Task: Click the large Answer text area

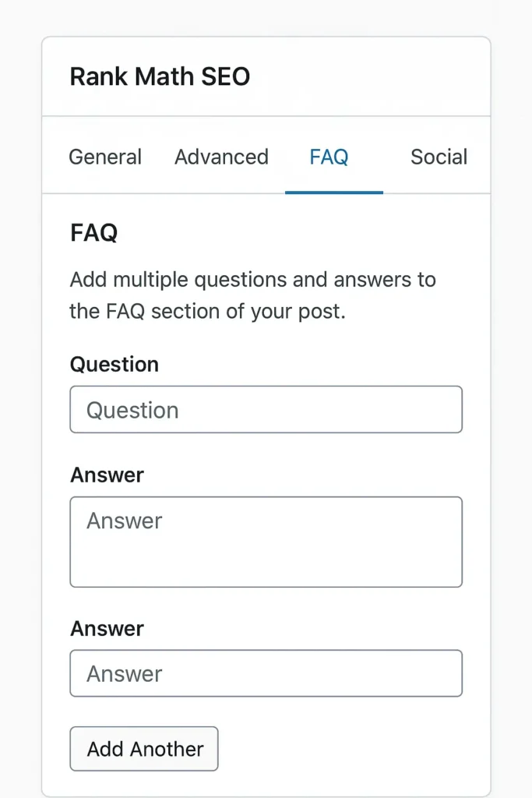Action: point(266,541)
